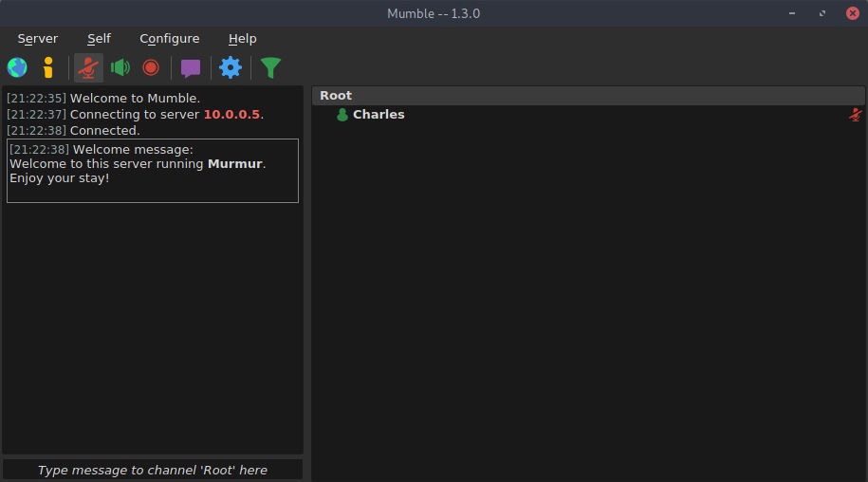Open the Server menu

(x=38, y=39)
